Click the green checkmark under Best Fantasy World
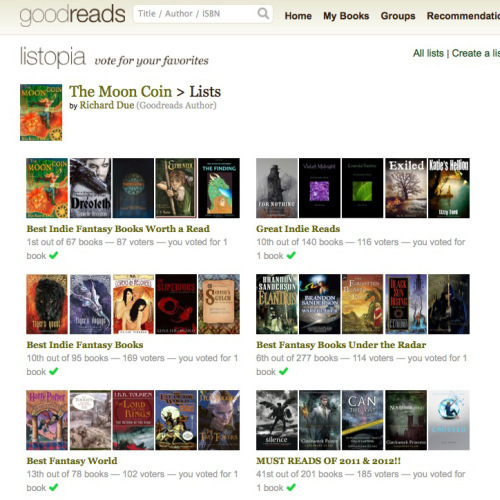The height and width of the screenshot is (500, 500). coord(53,487)
